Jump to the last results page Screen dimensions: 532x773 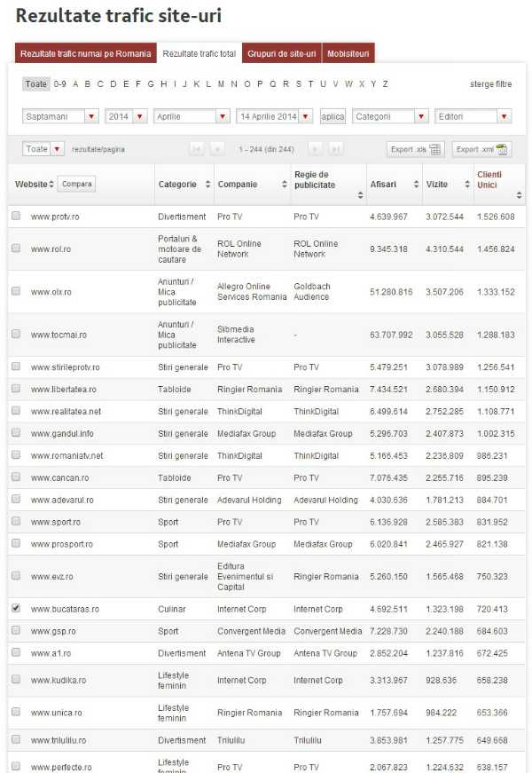pyautogui.click(x=336, y=149)
